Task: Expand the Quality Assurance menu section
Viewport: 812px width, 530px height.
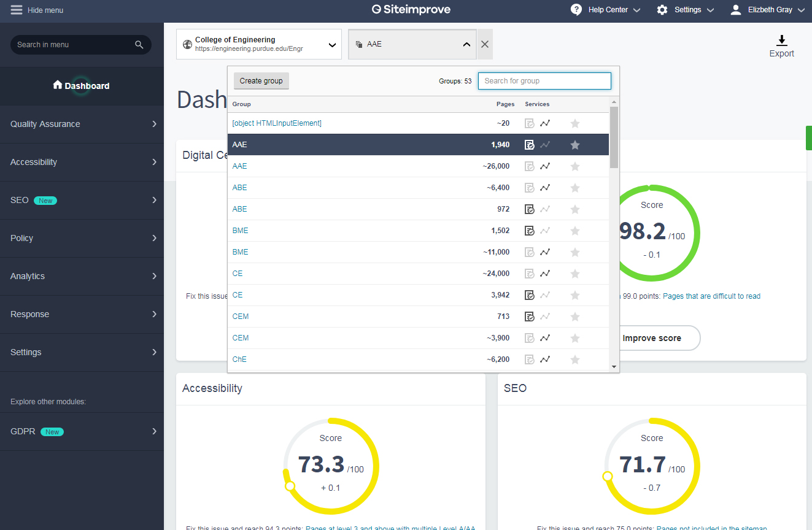Action: coord(82,124)
